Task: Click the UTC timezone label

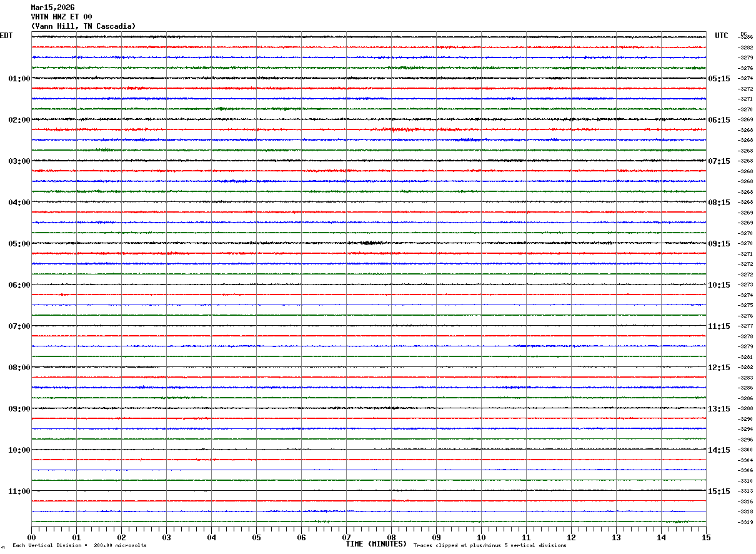Action: (722, 36)
